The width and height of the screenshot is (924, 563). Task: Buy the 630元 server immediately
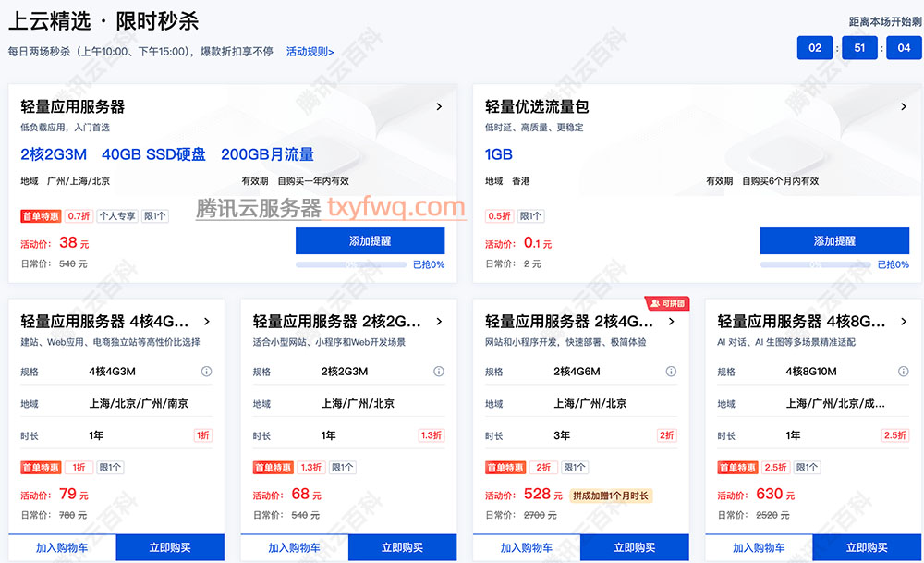[867, 547]
